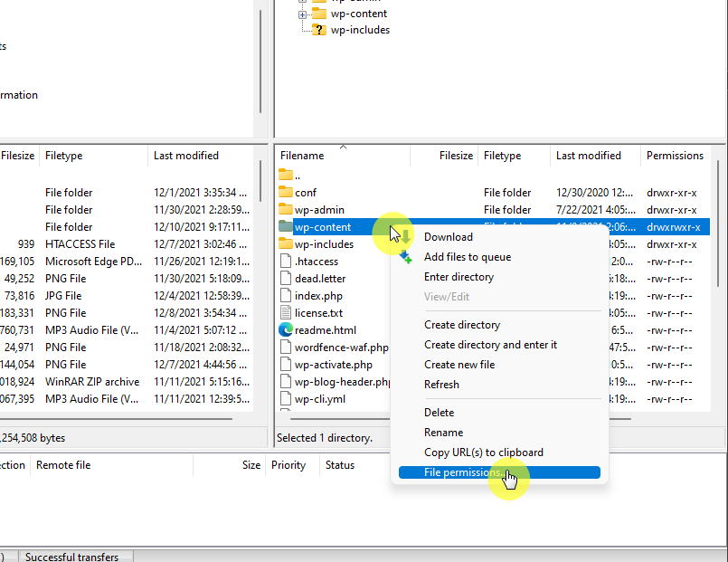Viewport: 728px width, 562px height.
Task: Click the wp-includes unknown folder icon in tree
Action: coord(319,30)
